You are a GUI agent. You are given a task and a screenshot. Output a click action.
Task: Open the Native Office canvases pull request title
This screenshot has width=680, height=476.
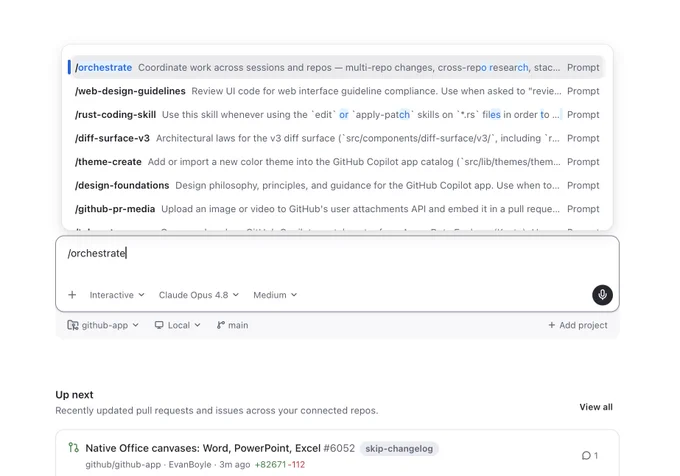tap(203, 448)
